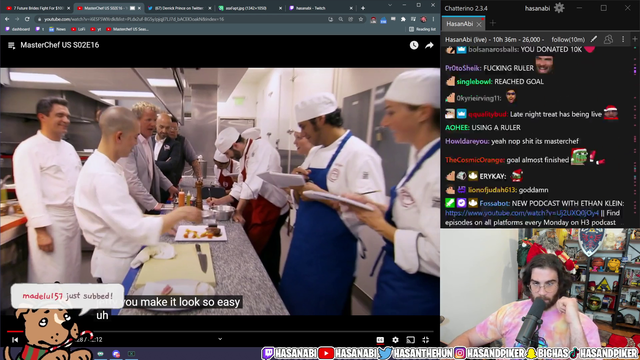Click the Twitch HASANABI social banner
This screenshot has height=360, width=640.
(x=289, y=353)
